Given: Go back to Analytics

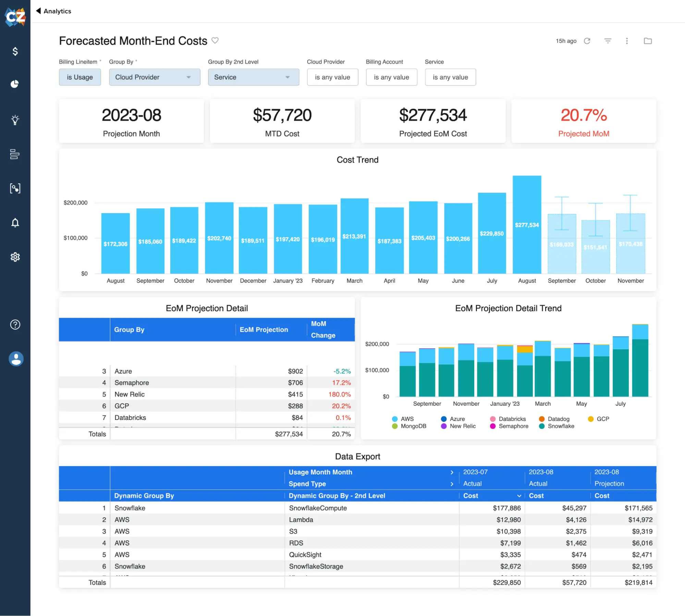Looking at the screenshot, I should pyautogui.click(x=57, y=11).
